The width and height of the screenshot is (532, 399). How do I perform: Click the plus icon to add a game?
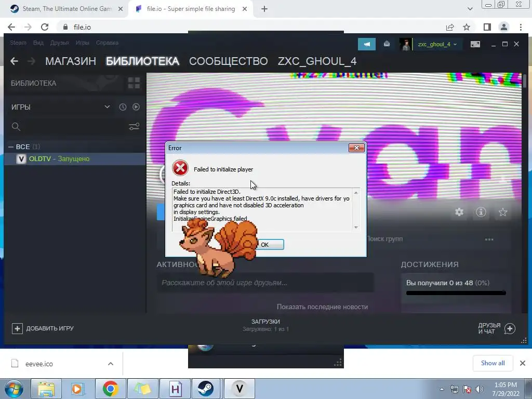click(17, 328)
